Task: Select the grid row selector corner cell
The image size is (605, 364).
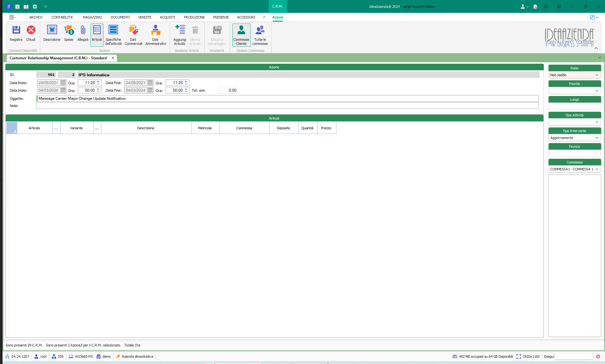Action: [12, 128]
